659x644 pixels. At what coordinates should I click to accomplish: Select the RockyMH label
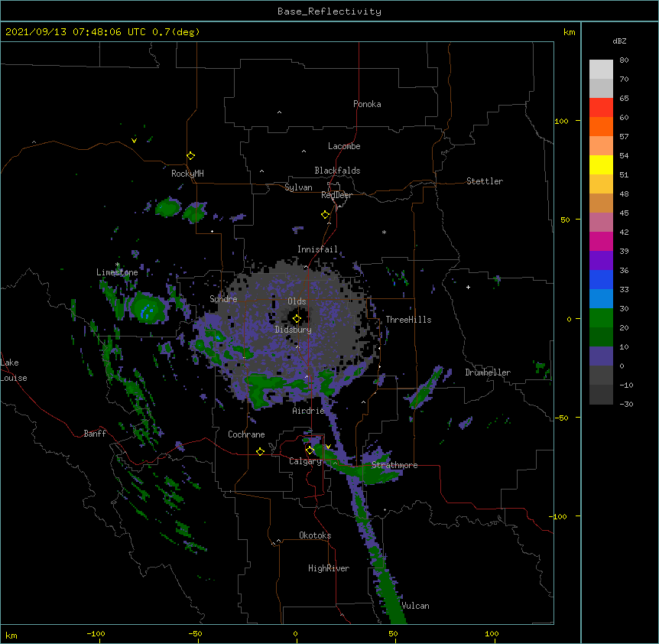187,174
